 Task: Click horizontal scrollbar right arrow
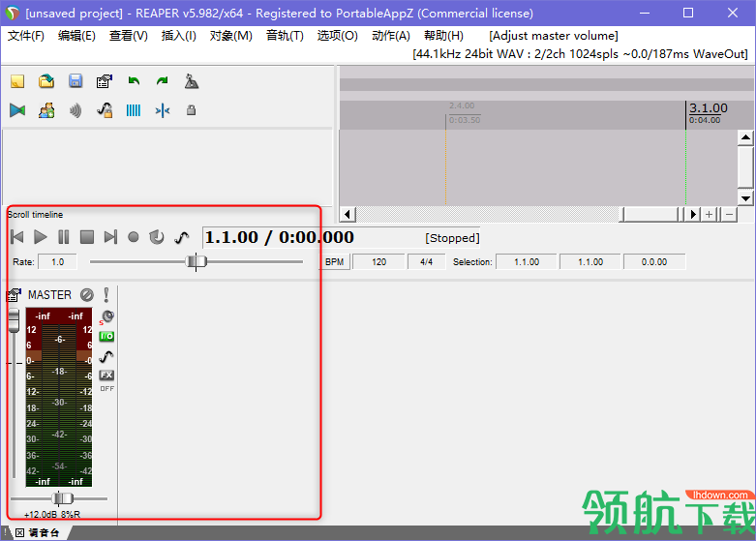[x=694, y=214]
